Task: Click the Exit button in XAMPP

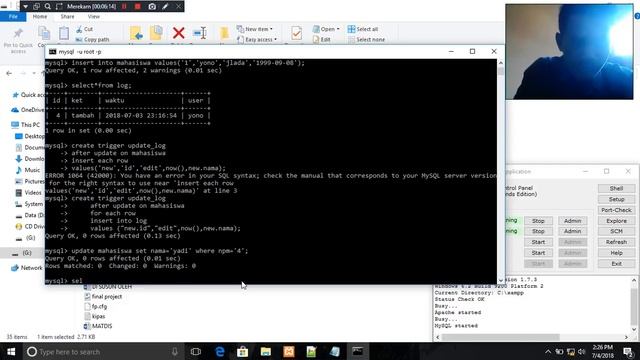Action: [616, 264]
